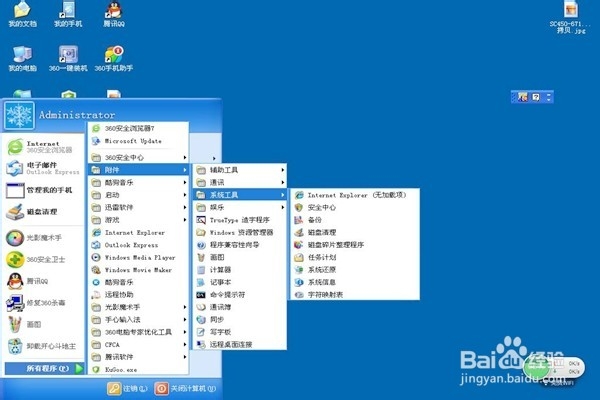Launch 磁盘清理 from start menu left pane
600x400 pixels.
tap(44, 212)
